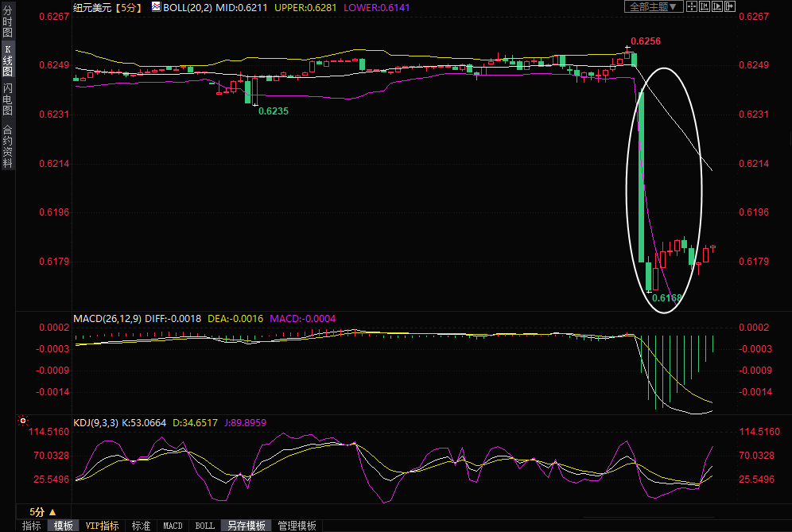
Task: Open the 合约资料 side tab
Action: [x=7, y=146]
